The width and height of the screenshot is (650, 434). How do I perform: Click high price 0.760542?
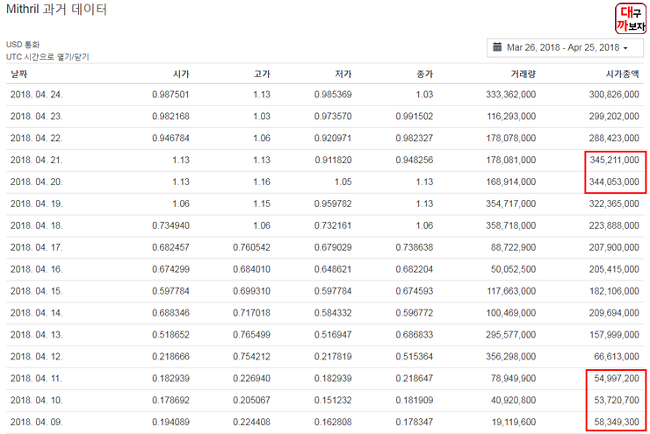point(252,247)
